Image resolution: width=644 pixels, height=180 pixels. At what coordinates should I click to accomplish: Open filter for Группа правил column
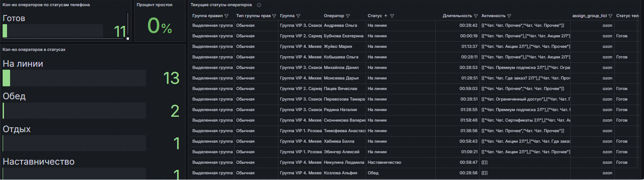(x=227, y=16)
